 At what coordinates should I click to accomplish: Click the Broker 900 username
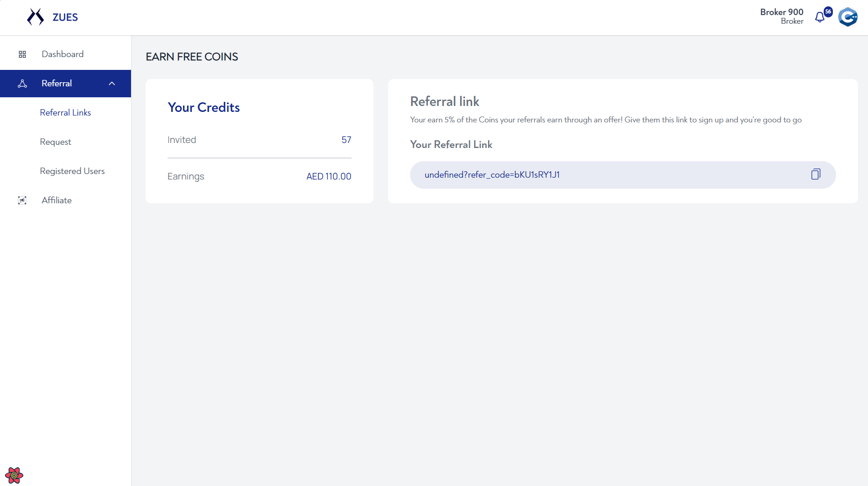781,12
